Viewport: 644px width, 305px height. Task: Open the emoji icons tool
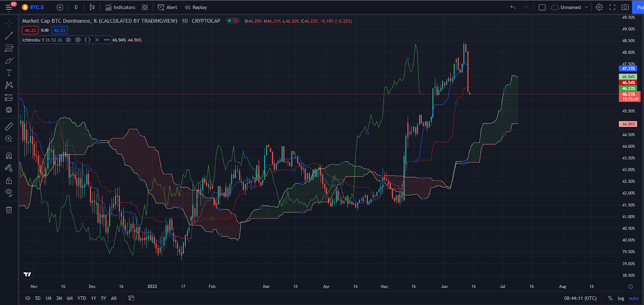pos(9,110)
